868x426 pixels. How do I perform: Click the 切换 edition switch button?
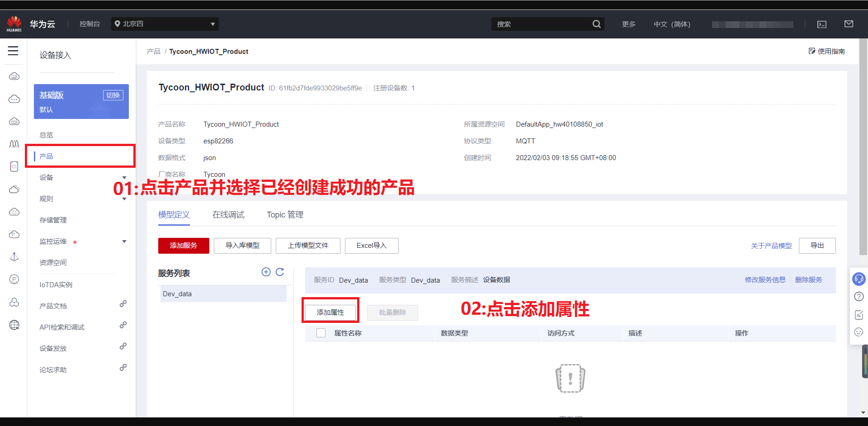[113, 95]
